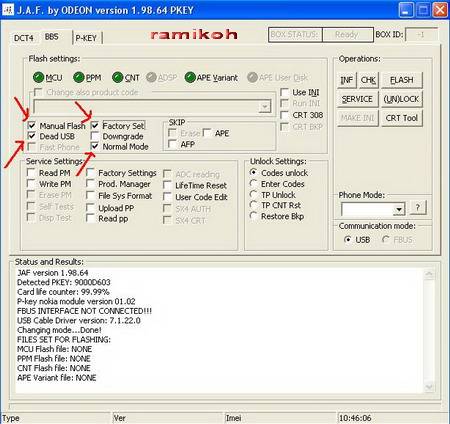Enable the Use INI checkbox
450x424 pixels.
[284, 92]
